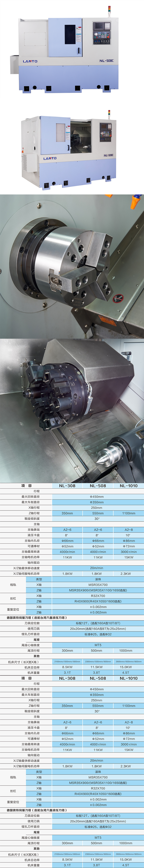Click the CNC control panel on the first machine

coord(101,32)
